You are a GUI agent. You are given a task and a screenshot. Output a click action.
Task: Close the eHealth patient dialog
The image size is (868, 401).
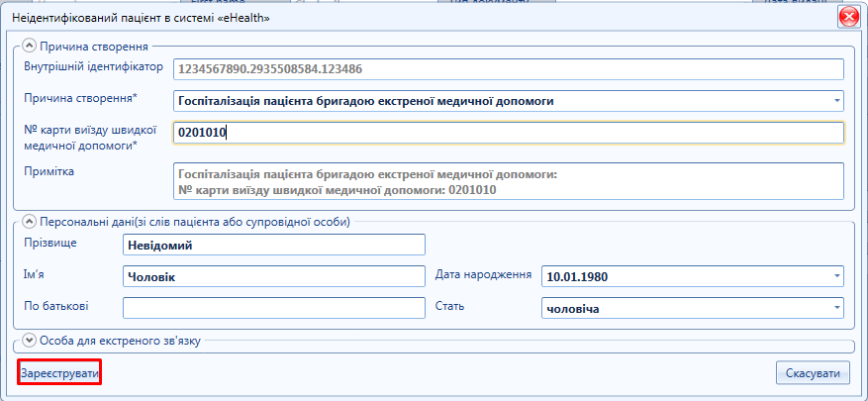[x=848, y=18]
